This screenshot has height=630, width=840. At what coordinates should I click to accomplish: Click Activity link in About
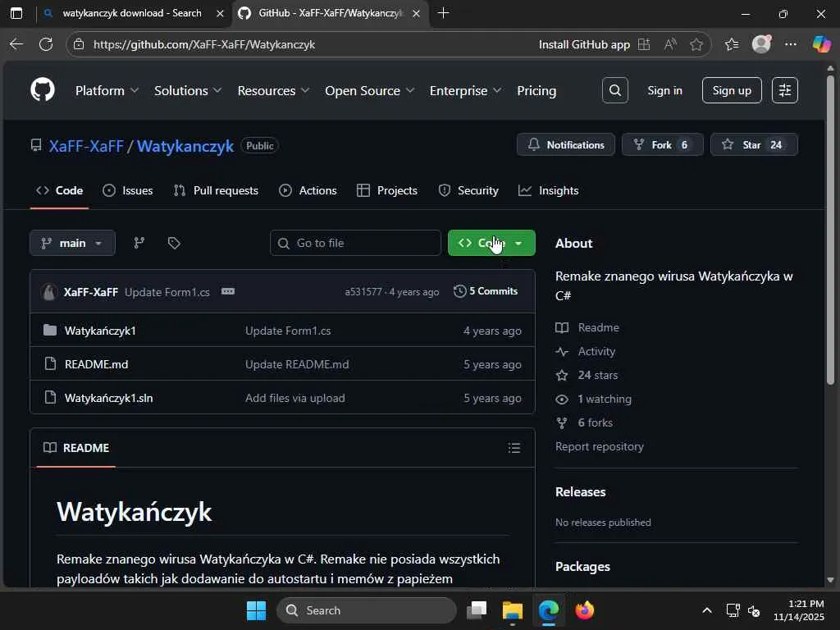[x=596, y=351]
